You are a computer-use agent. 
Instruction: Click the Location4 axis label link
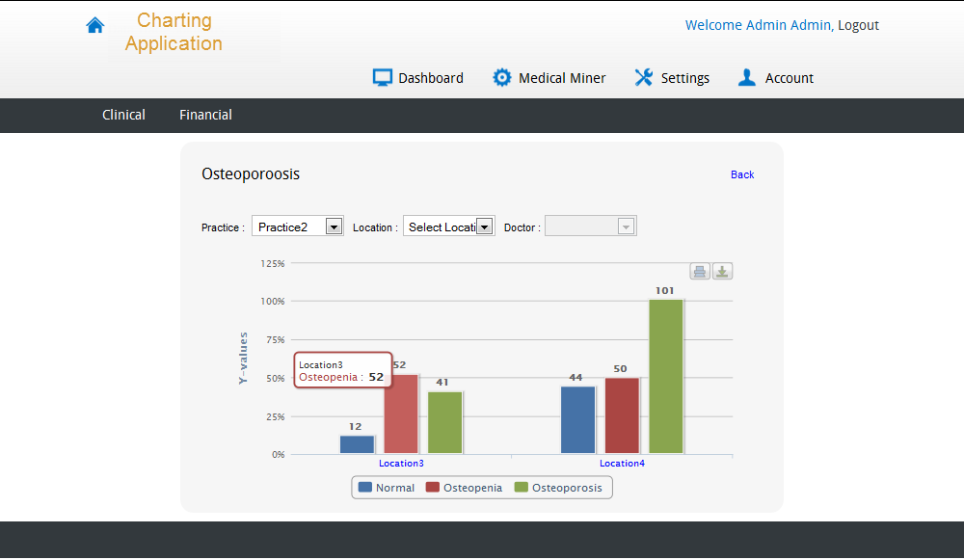(622, 464)
